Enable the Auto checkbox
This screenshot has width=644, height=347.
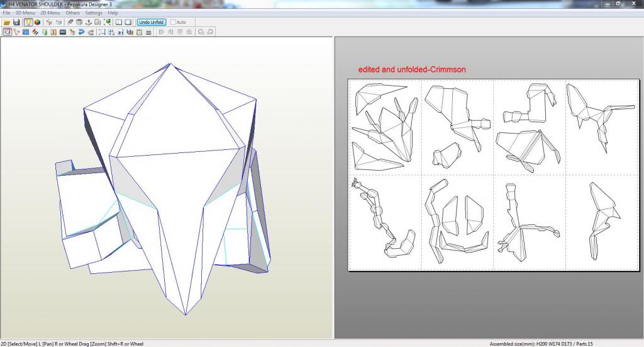click(x=174, y=22)
